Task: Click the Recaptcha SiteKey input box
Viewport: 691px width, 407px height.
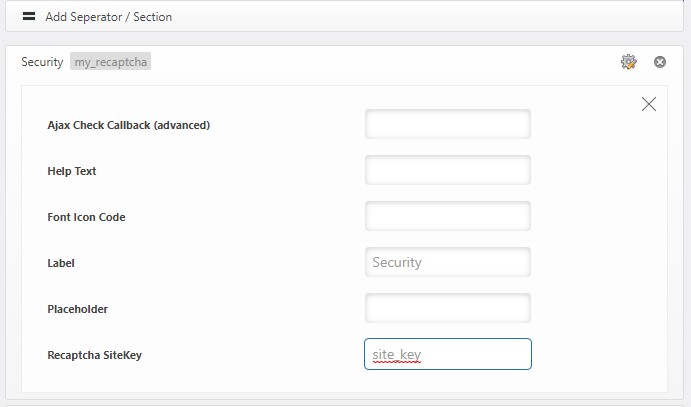Action: pyautogui.click(x=447, y=355)
